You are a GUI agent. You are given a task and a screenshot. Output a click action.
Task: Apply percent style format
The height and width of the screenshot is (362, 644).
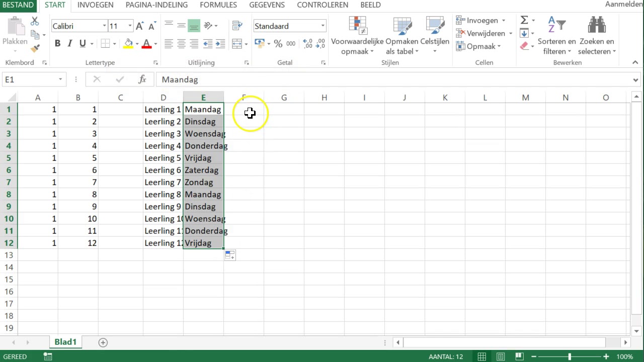278,44
